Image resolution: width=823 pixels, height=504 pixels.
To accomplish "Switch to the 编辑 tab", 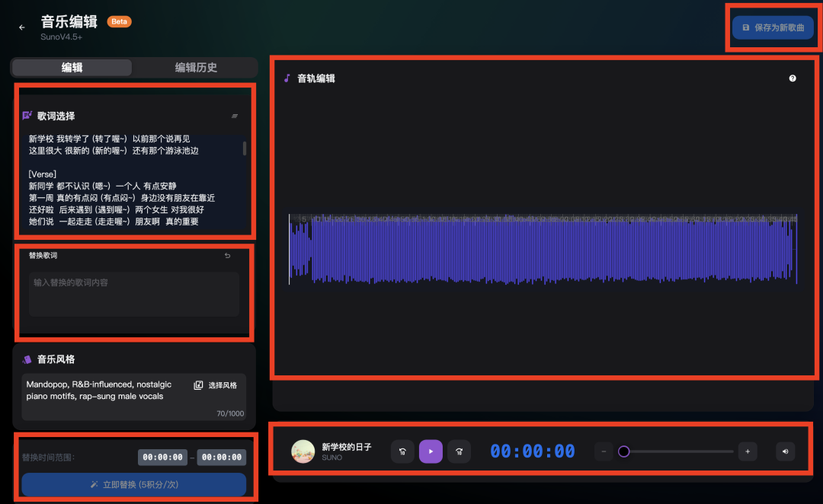I will tap(72, 68).
